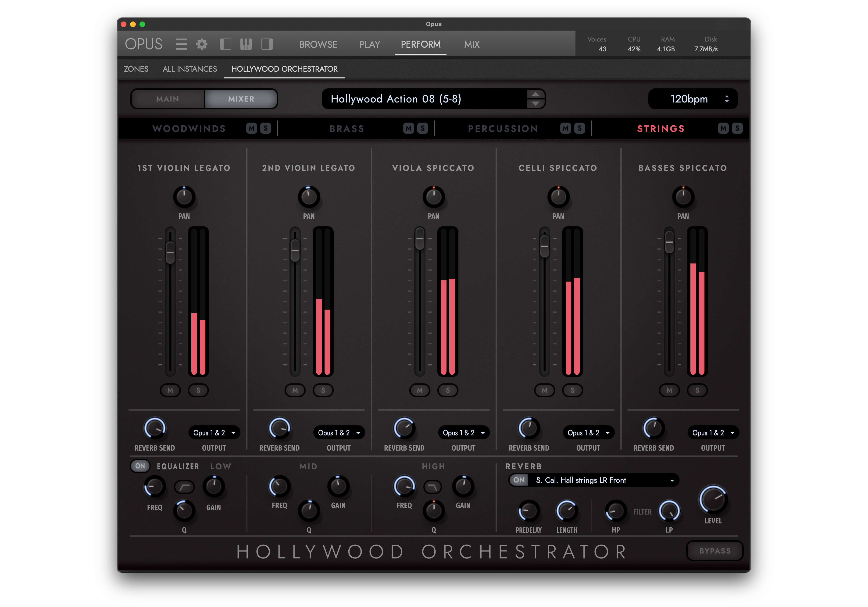This screenshot has width=868, height=607.
Task: Click the Celli Spiccato pan knob
Action: tap(558, 197)
